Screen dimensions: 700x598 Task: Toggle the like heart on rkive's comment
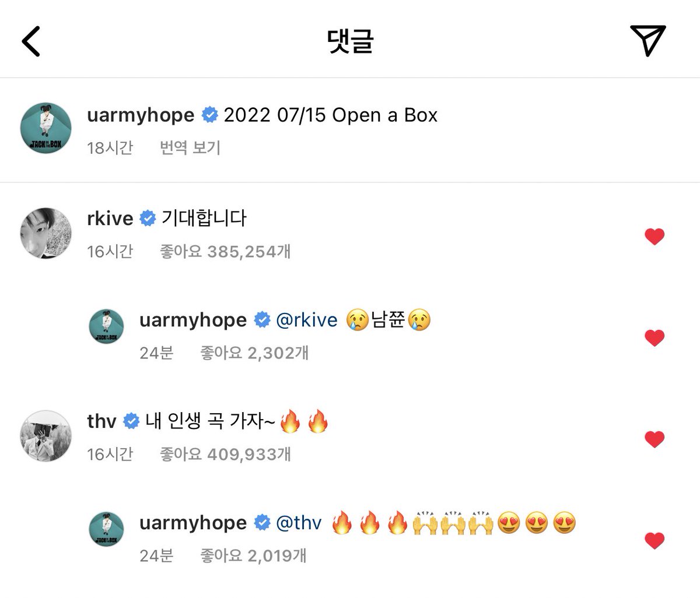click(x=654, y=237)
